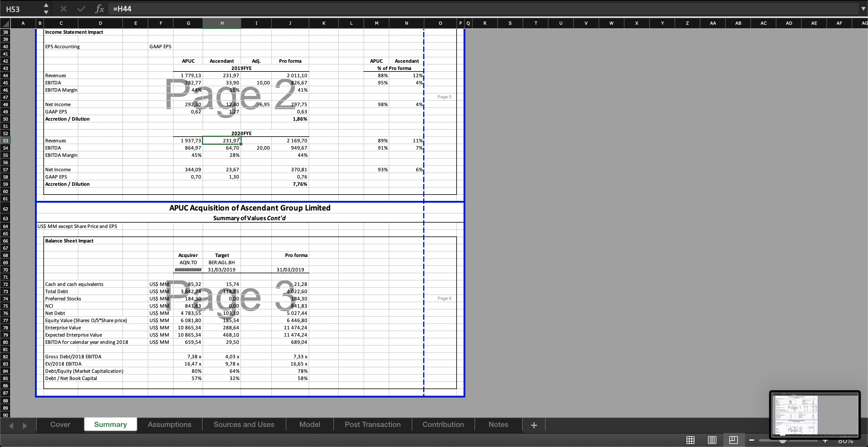
Task: Click the zoom out minus button
Action: (x=751, y=440)
